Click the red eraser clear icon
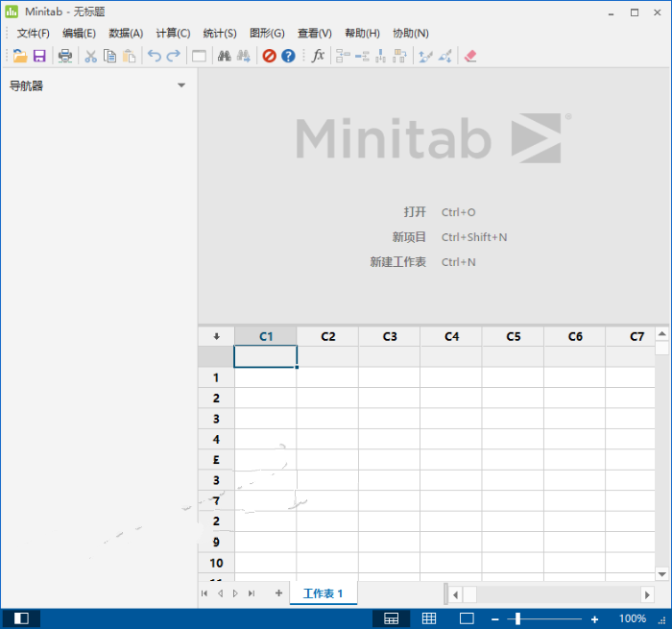Image resolution: width=672 pixels, height=629 pixels. 470,56
